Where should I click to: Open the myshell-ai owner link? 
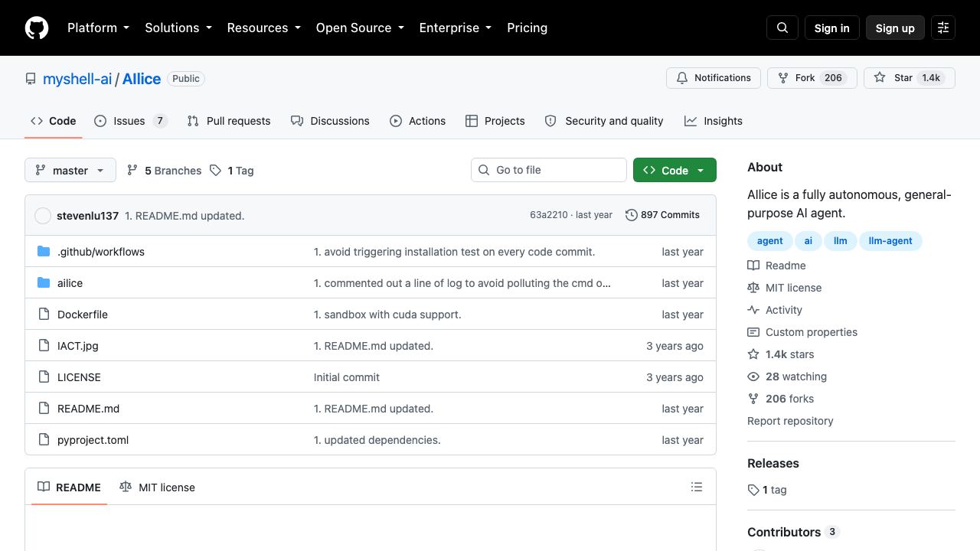coord(77,79)
